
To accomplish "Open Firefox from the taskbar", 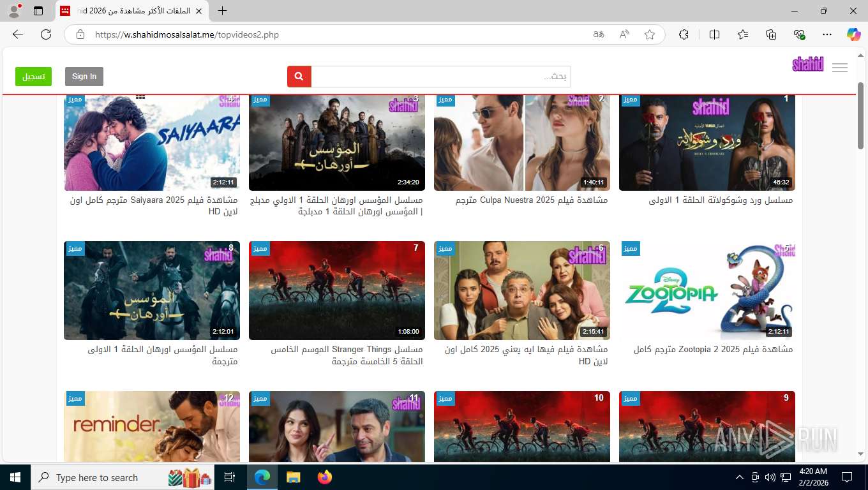I will [325, 477].
